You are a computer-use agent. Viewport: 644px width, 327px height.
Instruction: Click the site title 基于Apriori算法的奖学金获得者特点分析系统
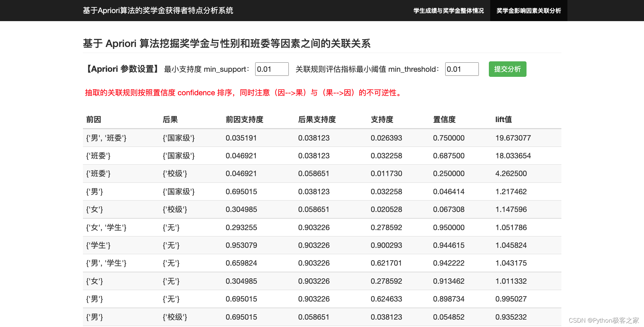coord(158,10)
